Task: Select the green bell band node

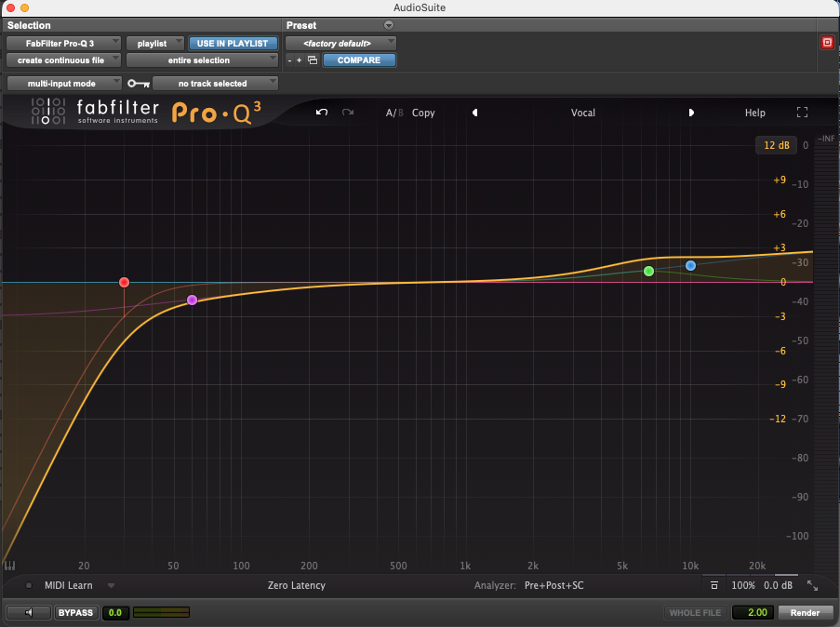Action: click(x=648, y=271)
